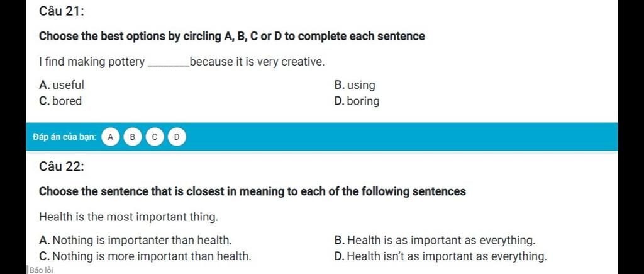Pick 'Health is as important as everything' option
This screenshot has width=644, height=274.
click(x=435, y=240)
